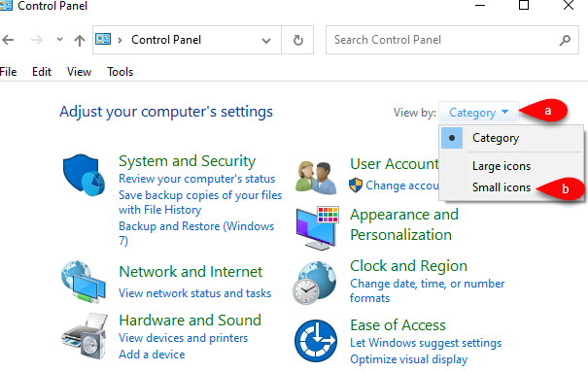The height and width of the screenshot is (372, 588).
Task: Open the View menu
Action: point(79,72)
